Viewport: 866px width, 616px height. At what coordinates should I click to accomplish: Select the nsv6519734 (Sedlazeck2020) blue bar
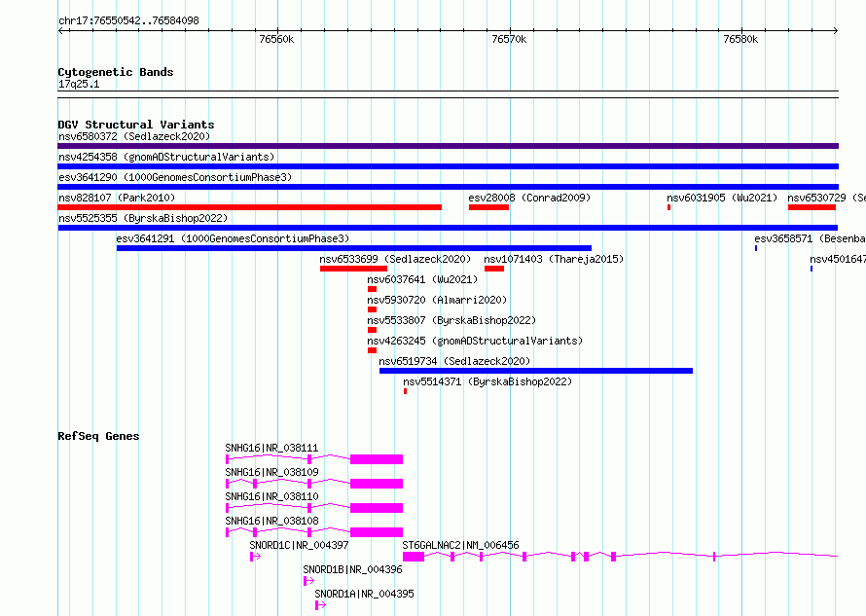pos(536,371)
